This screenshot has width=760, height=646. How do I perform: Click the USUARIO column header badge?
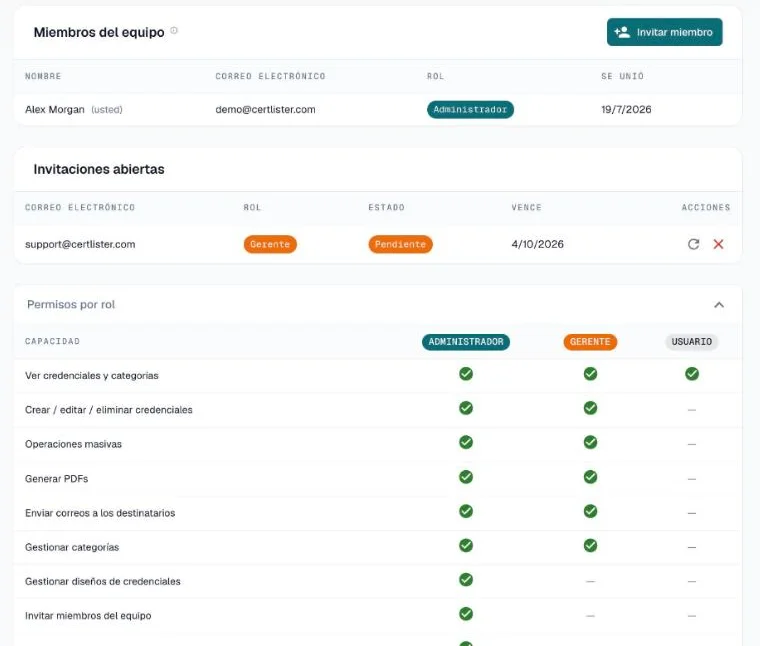tap(692, 342)
